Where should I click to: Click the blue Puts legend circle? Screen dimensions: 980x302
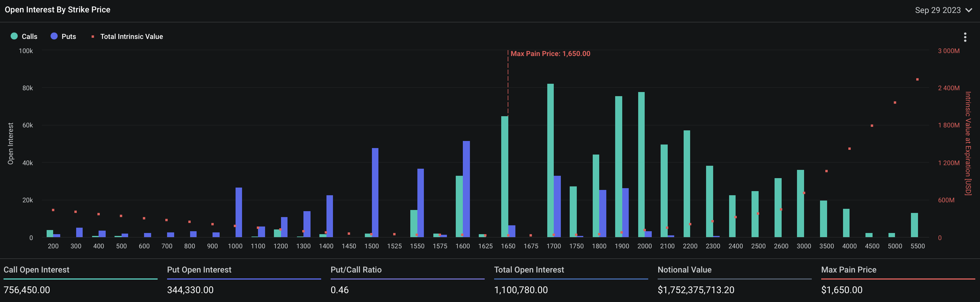(x=54, y=36)
